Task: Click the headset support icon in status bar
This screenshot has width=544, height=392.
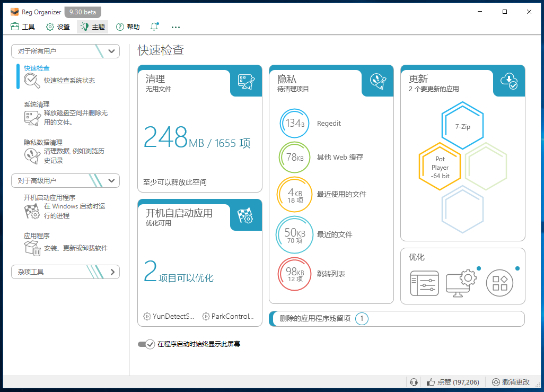Action: pos(414,382)
